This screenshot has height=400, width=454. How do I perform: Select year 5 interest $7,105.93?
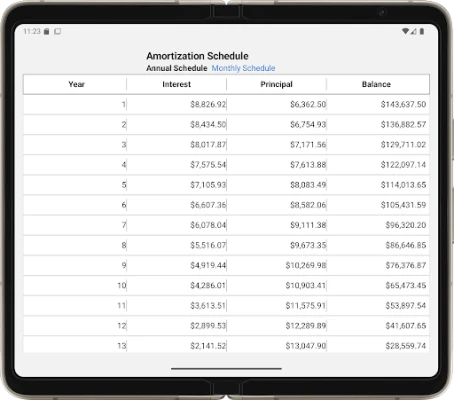(208, 185)
